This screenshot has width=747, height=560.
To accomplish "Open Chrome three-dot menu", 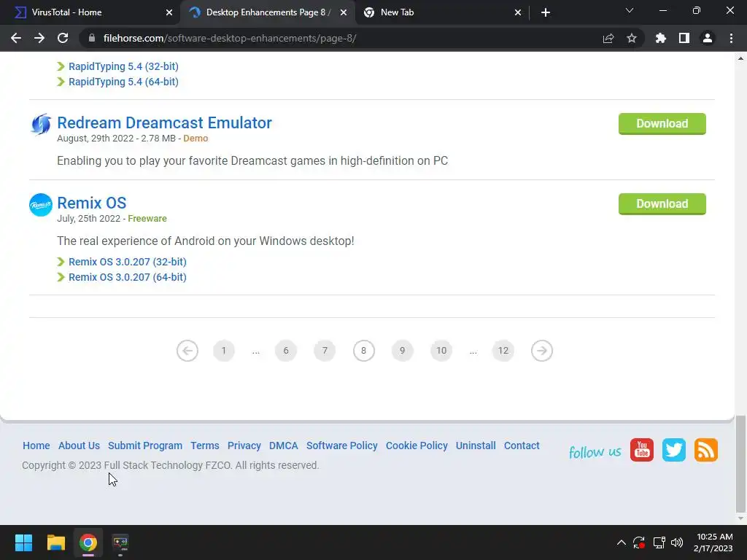I will pyautogui.click(x=731, y=38).
